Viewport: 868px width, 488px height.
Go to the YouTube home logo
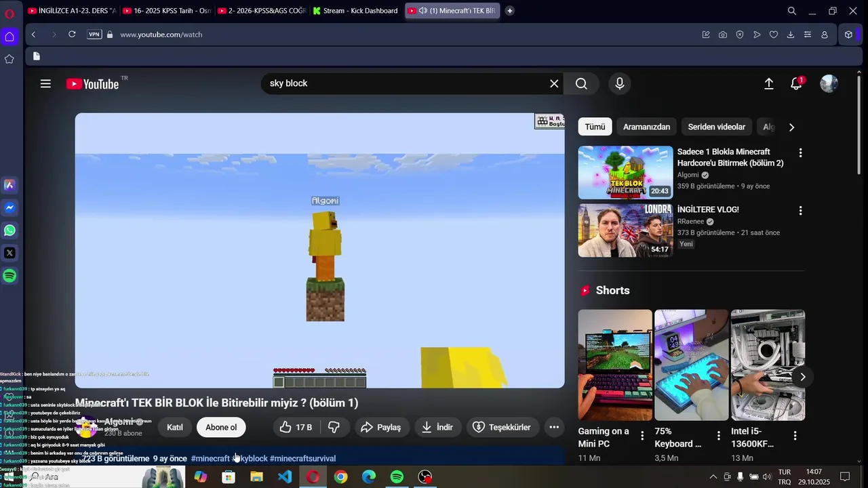point(93,83)
